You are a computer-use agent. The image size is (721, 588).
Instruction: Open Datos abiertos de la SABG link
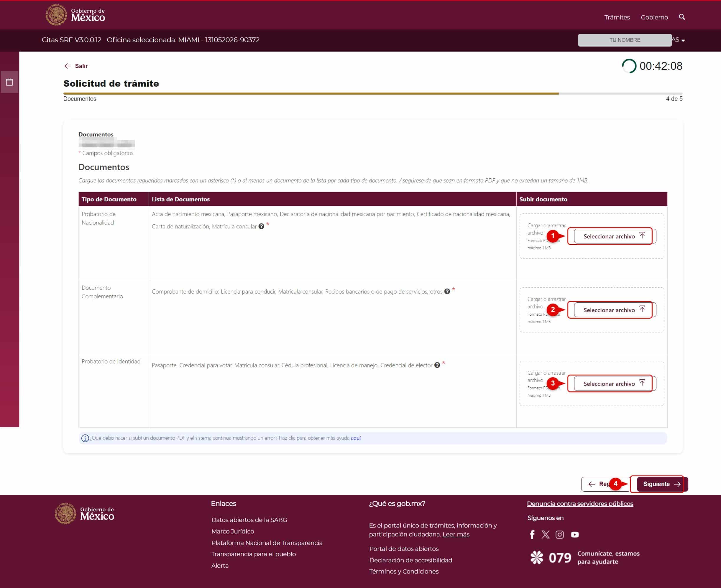249,520
